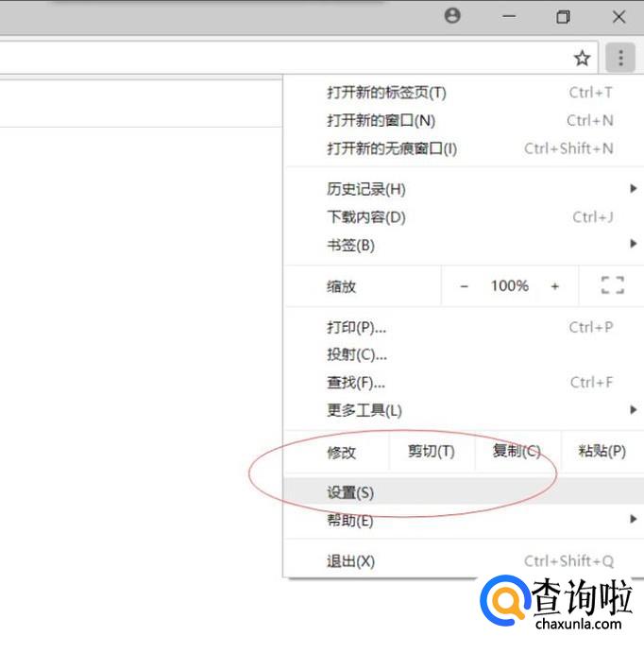644x653 pixels.
Task: Open the user profile avatar icon
Action: pos(453,16)
